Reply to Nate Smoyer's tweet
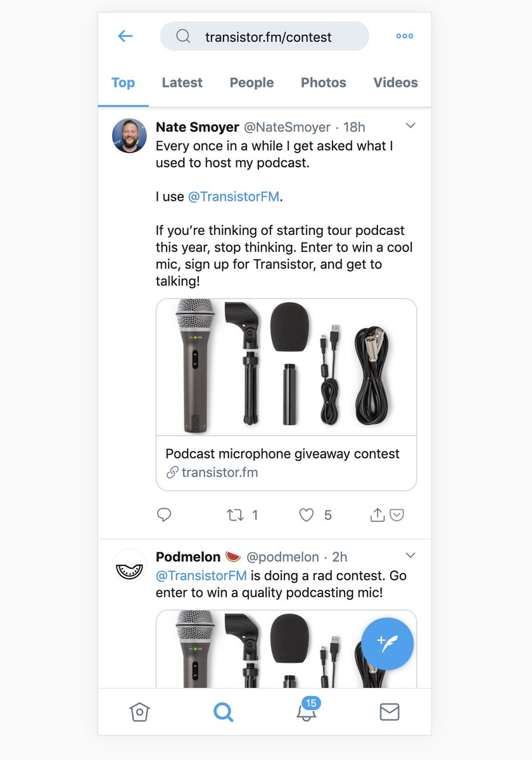532x760 pixels. pos(164,515)
